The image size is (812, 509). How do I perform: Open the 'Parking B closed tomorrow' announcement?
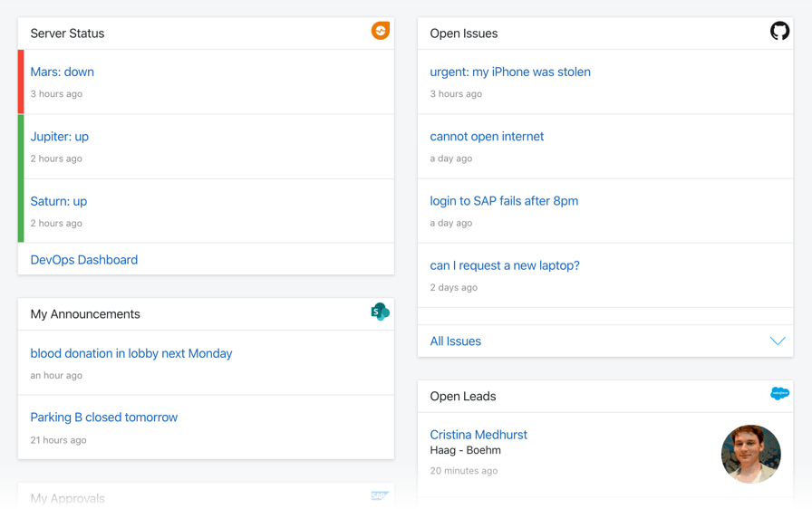point(103,418)
